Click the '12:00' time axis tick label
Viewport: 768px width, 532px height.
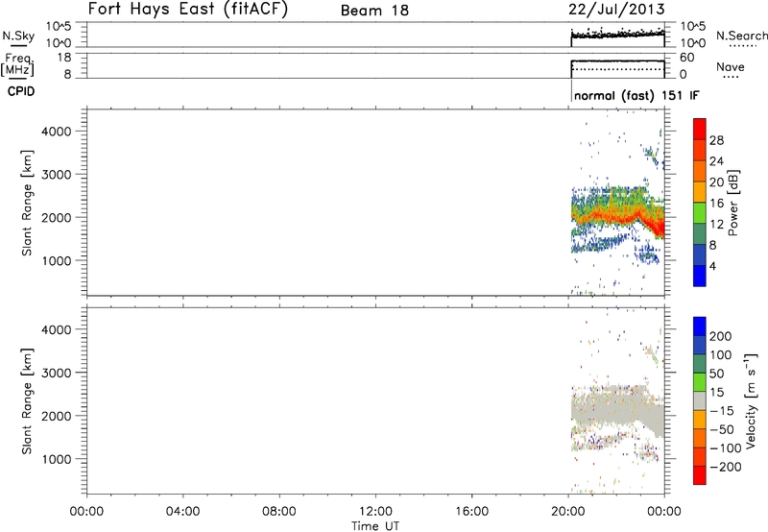(375, 512)
